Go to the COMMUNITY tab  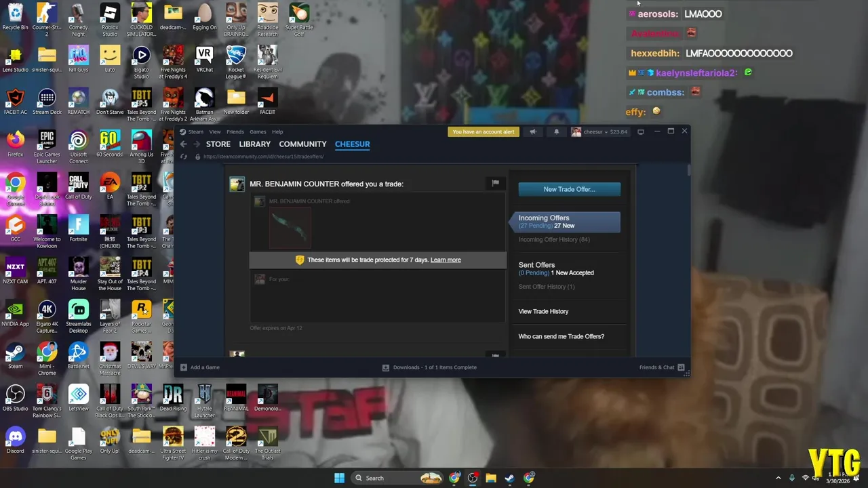point(302,144)
